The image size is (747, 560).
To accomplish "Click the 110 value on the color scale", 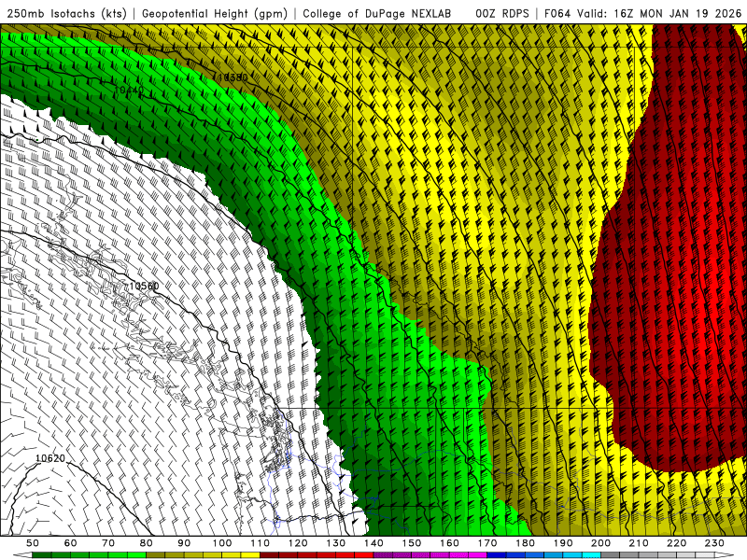I will (261, 543).
